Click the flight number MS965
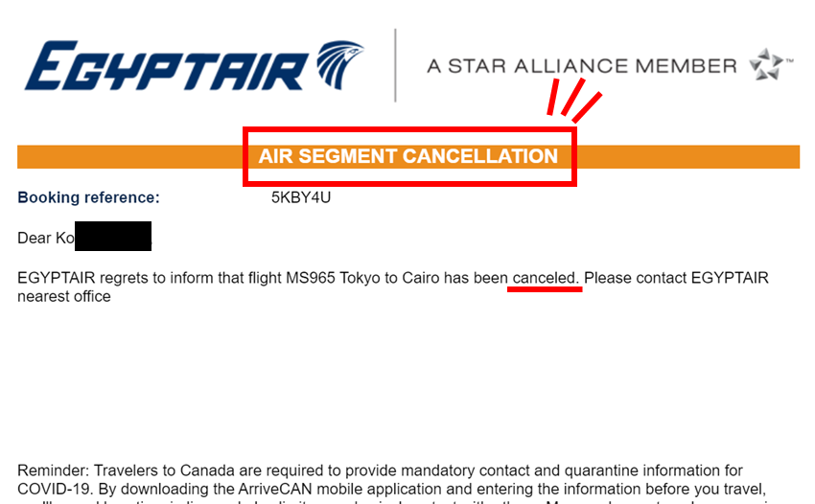 tap(311, 278)
